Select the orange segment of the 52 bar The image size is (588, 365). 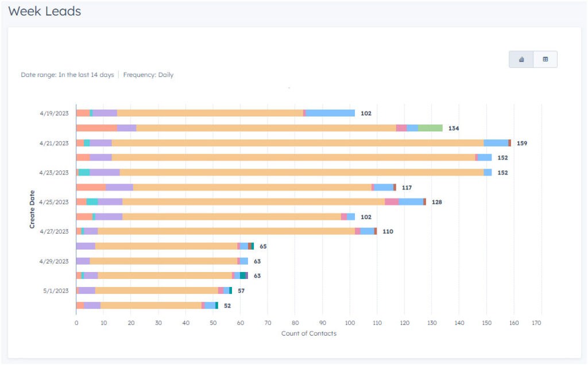pyautogui.click(x=150, y=305)
